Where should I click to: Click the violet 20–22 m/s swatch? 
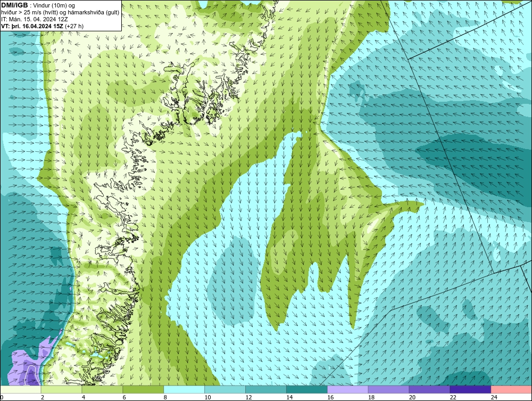[x=429, y=389]
